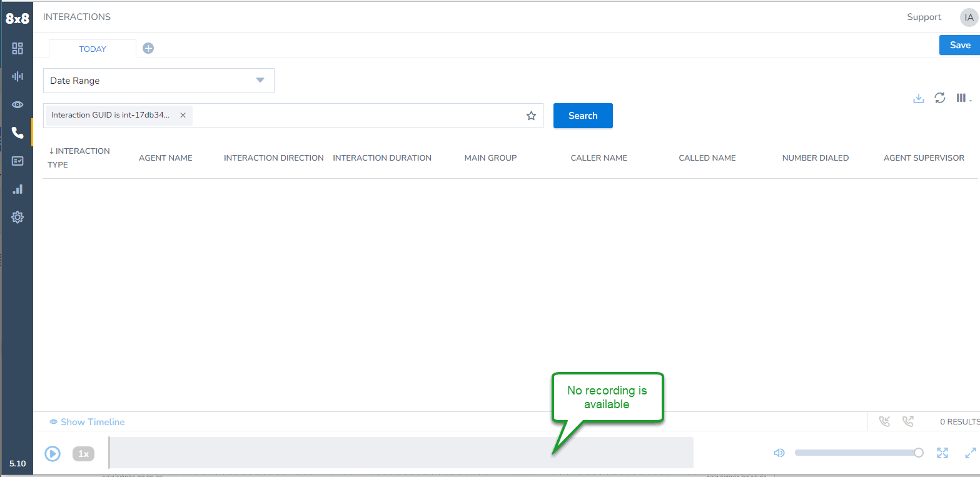Image resolution: width=980 pixels, height=477 pixels.
Task: Click the recording waveform progress bar
Action: (401, 453)
